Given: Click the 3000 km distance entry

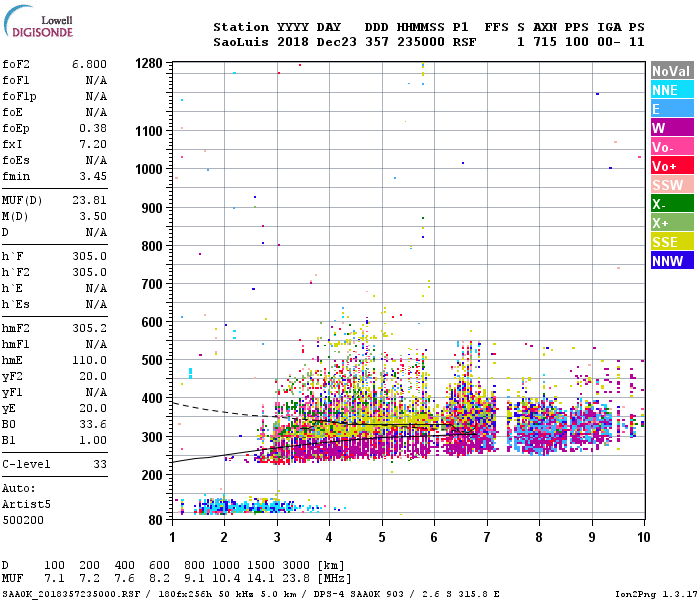Looking at the screenshot, I should coord(296,565).
